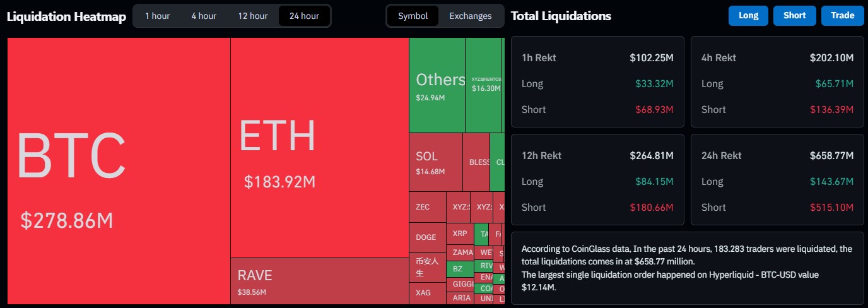Click the RAVE $38.56M tile
Screen dimensions: 868x308
click(319, 281)
